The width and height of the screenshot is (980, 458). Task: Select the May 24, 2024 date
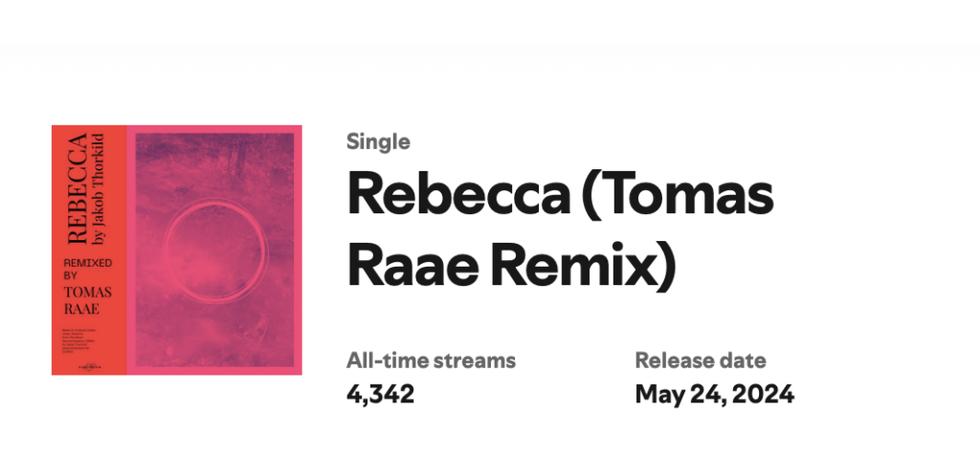point(714,394)
